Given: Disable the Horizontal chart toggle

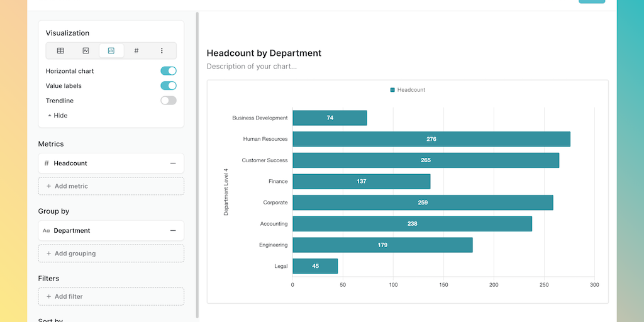Looking at the screenshot, I should coord(168,71).
